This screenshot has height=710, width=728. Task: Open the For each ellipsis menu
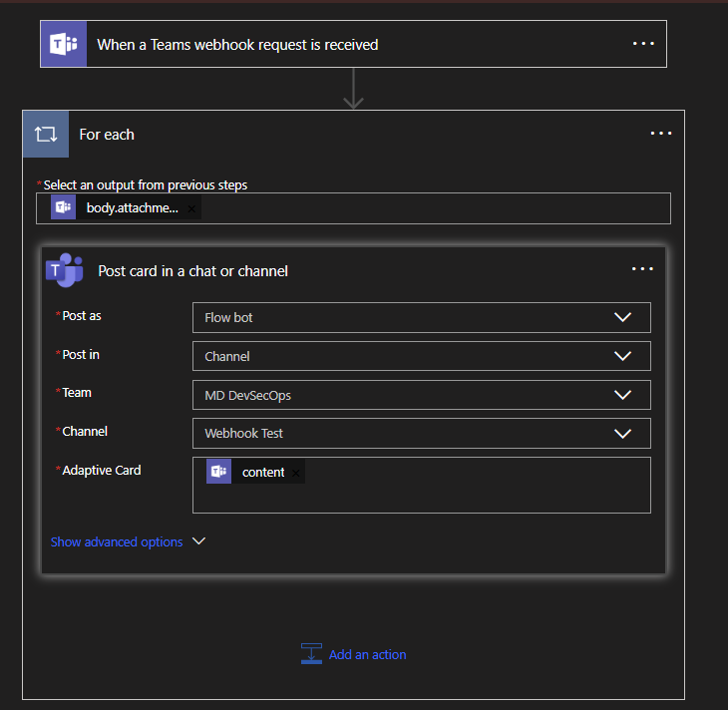tap(661, 134)
